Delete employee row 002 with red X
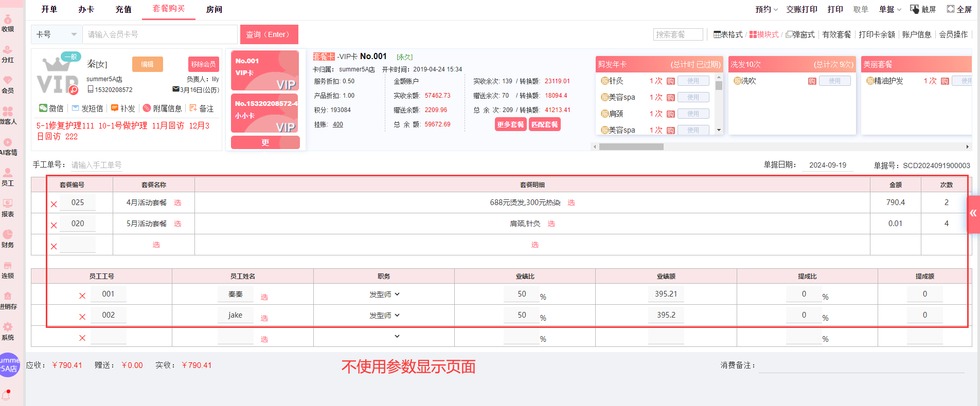The width and height of the screenshot is (980, 406). [82, 317]
